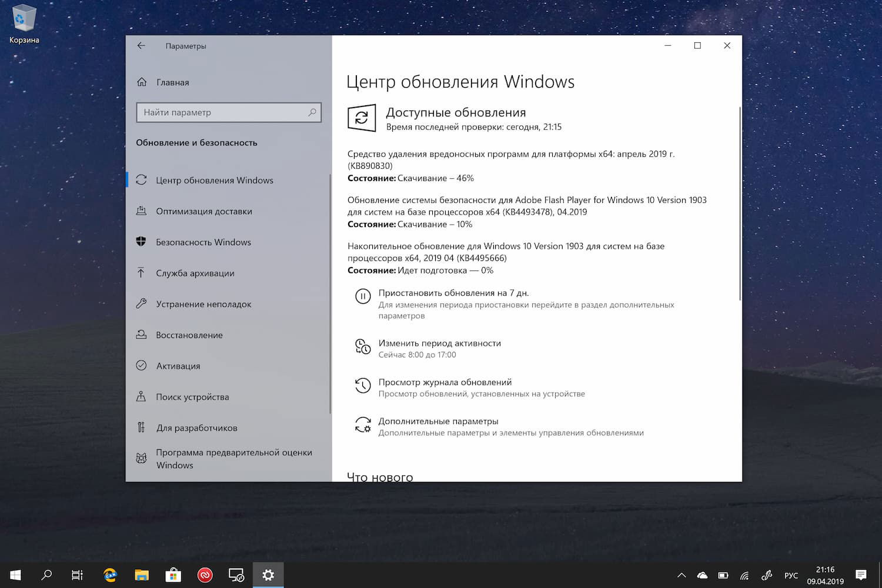The width and height of the screenshot is (882, 588).
Task: Open Активация settings
Action: (179, 366)
